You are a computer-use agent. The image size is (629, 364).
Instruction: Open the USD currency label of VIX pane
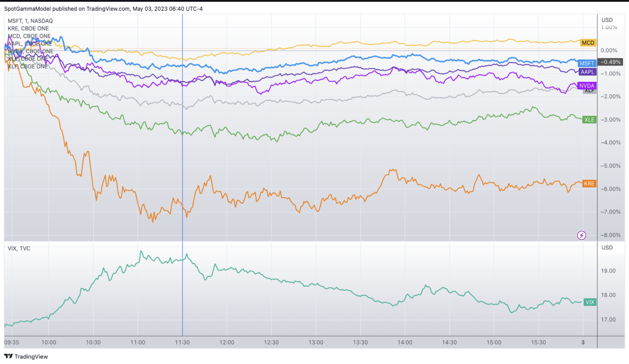coord(607,248)
